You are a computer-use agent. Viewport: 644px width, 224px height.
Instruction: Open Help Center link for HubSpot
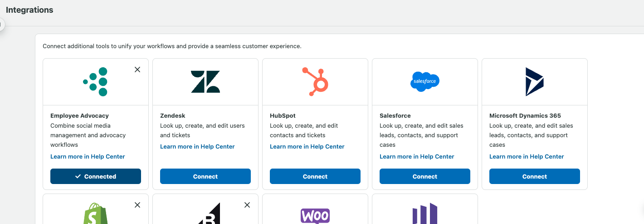click(x=307, y=146)
